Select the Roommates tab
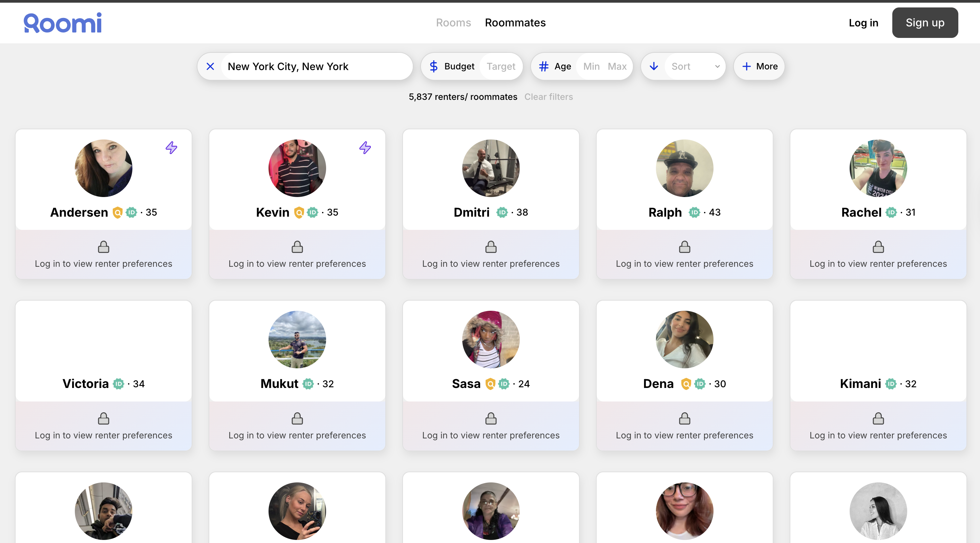 click(515, 23)
